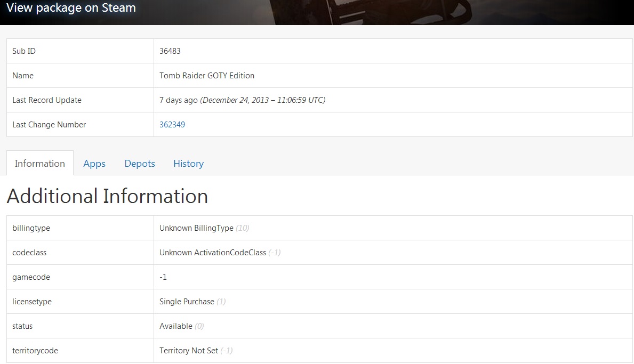Select the Unknown ActivationCodeClass value
634x364 pixels.
pos(212,253)
